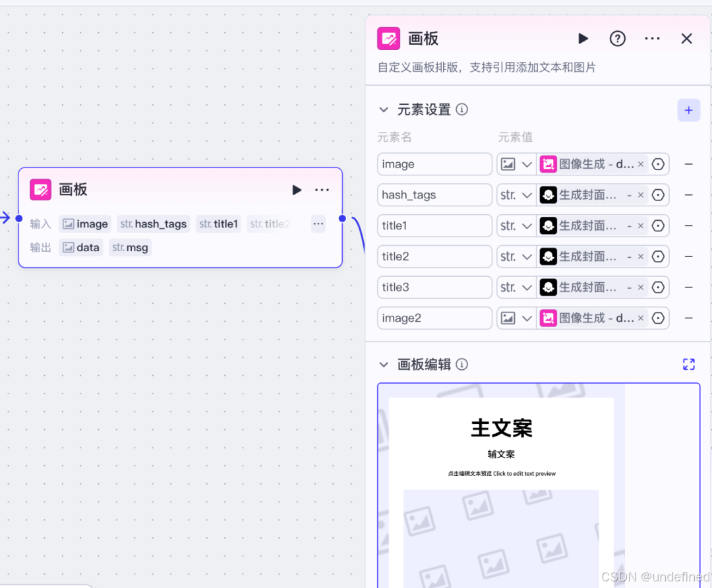Clear the title3 row reference value

tap(641, 287)
